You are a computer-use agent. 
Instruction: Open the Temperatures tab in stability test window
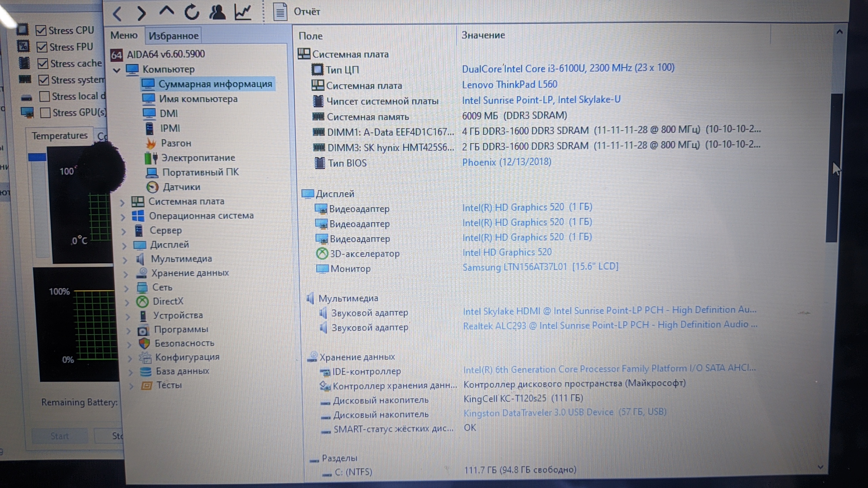pyautogui.click(x=60, y=136)
